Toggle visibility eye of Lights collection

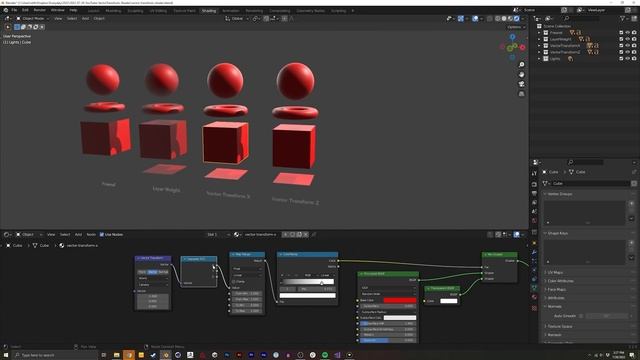[x=628, y=59]
